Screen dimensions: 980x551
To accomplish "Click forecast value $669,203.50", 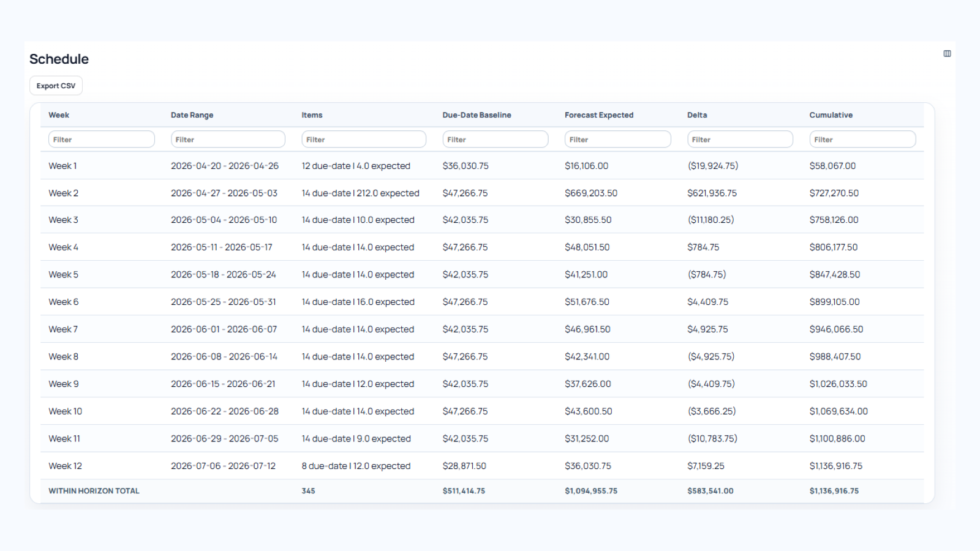I will (591, 193).
